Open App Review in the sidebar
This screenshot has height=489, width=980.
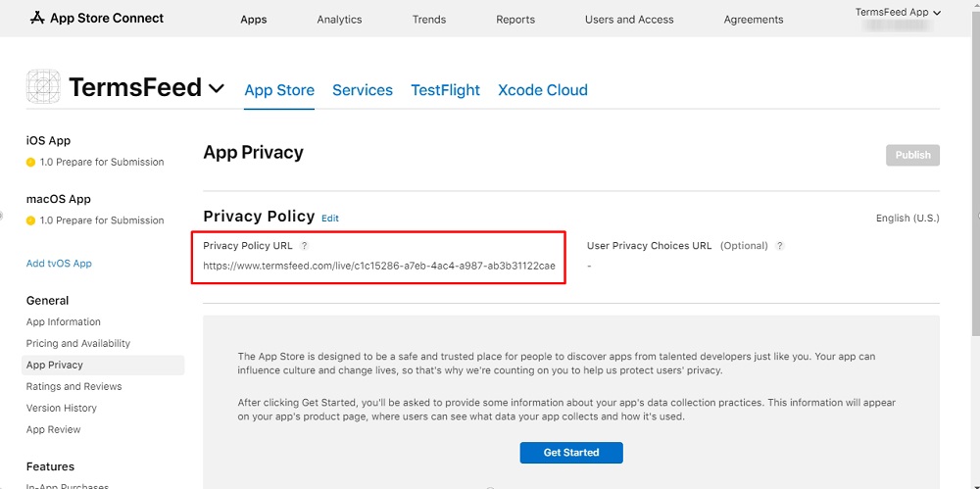(53, 429)
